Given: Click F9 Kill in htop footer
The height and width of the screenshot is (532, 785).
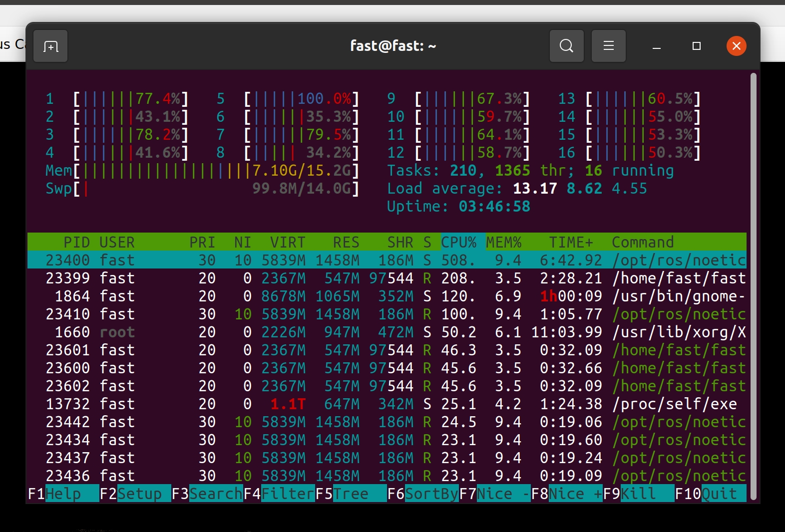Looking at the screenshot, I should point(639,494).
